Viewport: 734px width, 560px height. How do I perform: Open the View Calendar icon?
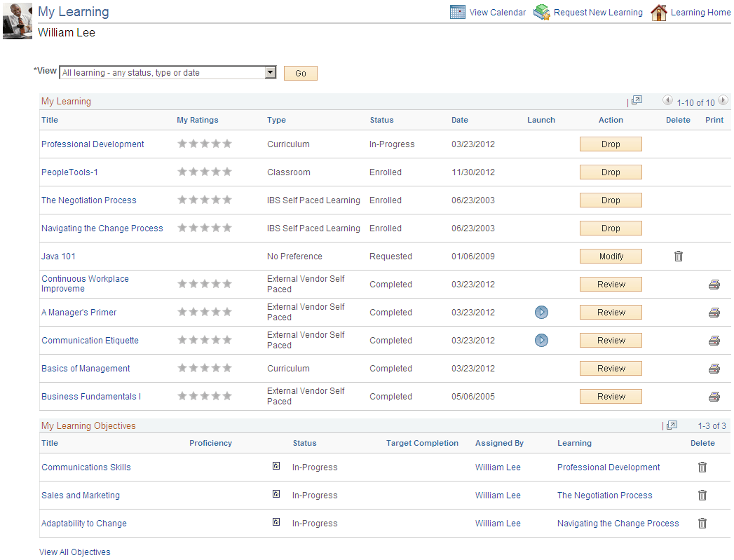pyautogui.click(x=458, y=12)
